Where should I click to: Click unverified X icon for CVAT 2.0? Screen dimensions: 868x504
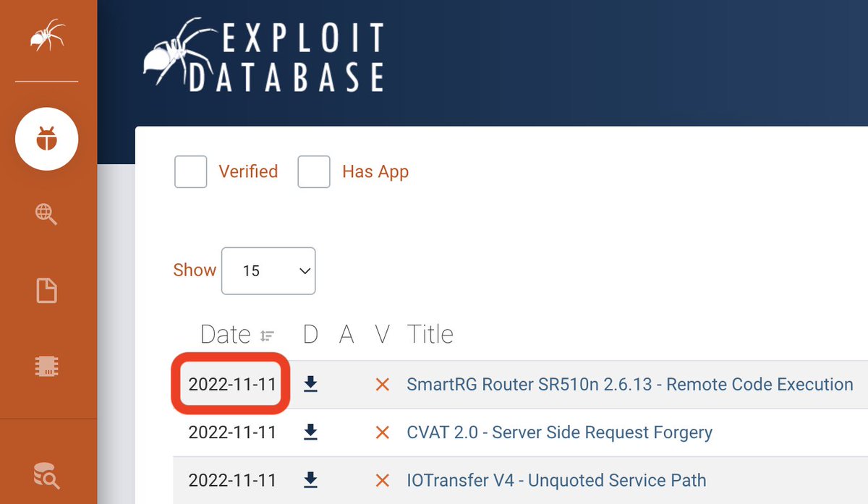click(383, 432)
